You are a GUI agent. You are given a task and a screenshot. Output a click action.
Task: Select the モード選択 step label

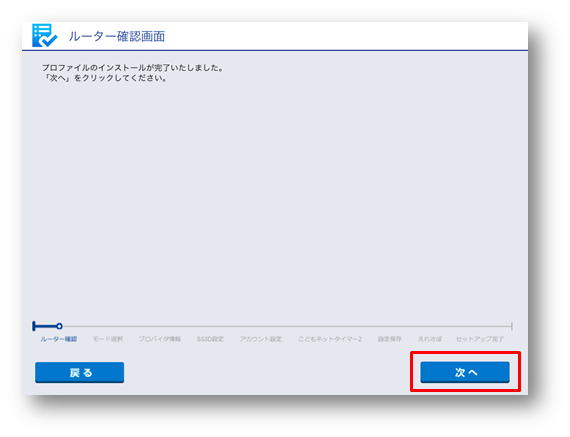pyautogui.click(x=108, y=339)
